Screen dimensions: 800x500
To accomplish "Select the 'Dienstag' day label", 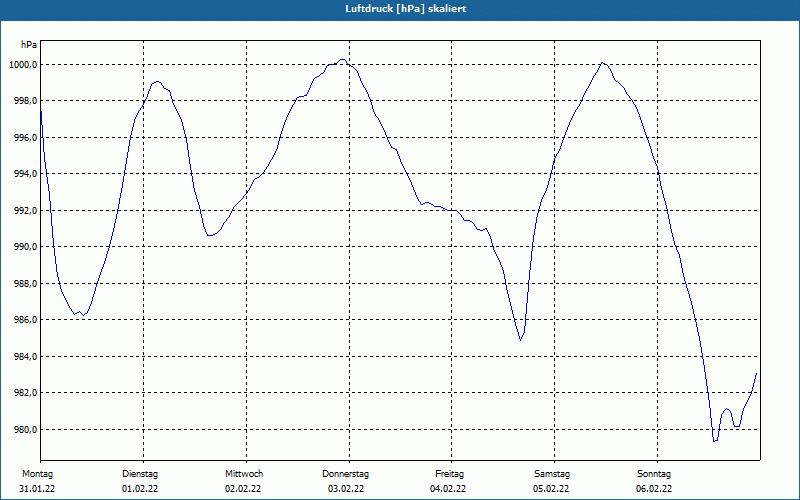I will [140, 474].
